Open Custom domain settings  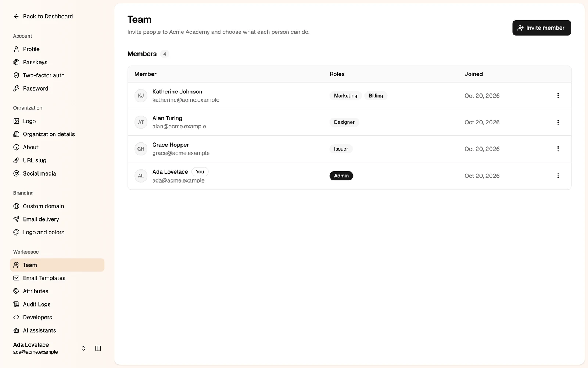tap(57, 206)
